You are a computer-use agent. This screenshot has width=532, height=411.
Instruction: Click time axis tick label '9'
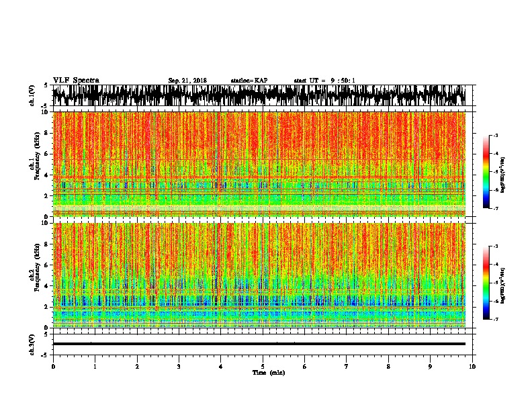(x=430, y=367)
